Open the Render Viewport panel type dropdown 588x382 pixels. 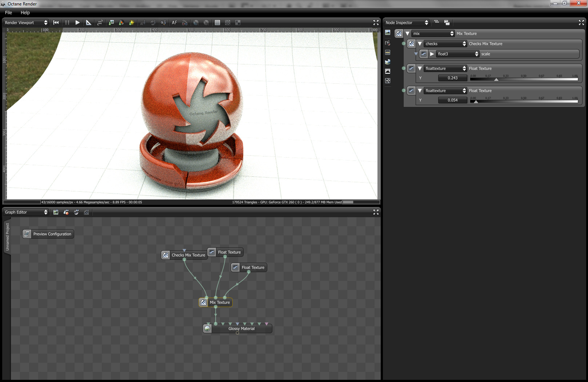[x=26, y=23]
